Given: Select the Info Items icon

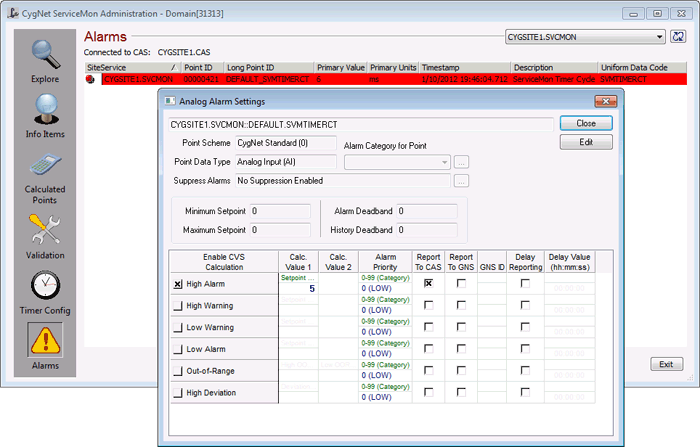Looking at the screenshot, I should click(x=45, y=109).
